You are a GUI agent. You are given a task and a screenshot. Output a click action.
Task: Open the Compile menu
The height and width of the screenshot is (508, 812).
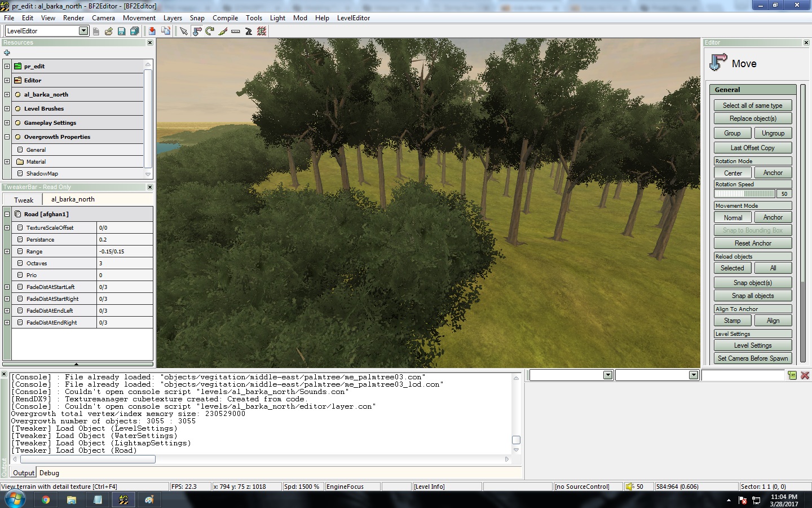click(x=225, y=18)
